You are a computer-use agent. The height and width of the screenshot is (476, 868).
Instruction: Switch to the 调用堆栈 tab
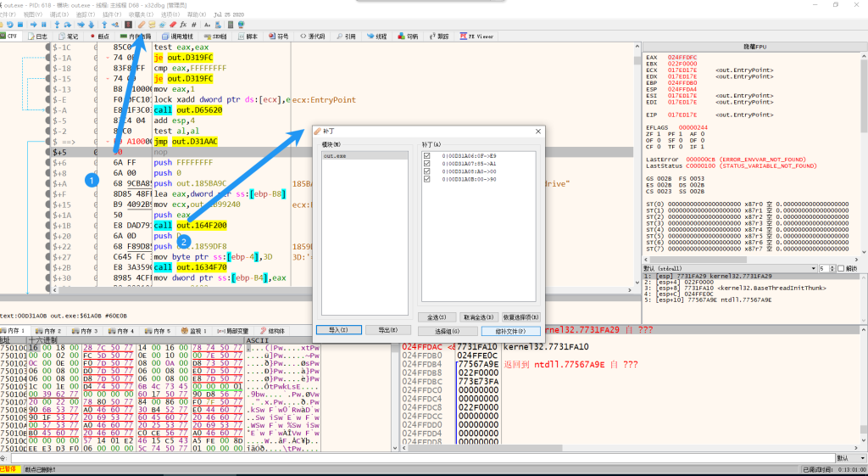click(177, 36)
